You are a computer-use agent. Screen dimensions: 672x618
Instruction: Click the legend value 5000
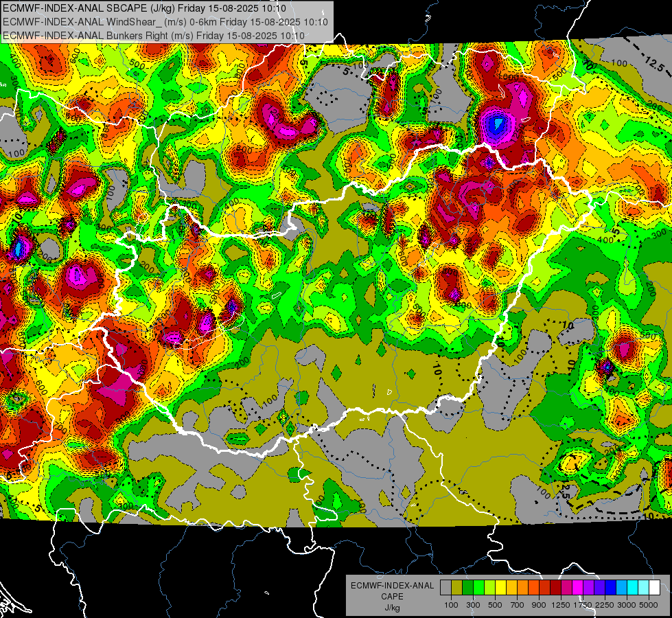[649, 605]
